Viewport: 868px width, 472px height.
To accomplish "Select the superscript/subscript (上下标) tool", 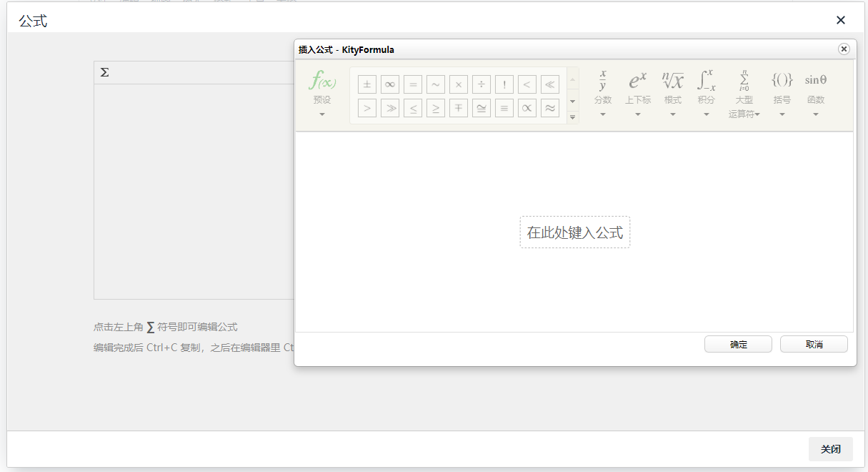I will point(637,81).
